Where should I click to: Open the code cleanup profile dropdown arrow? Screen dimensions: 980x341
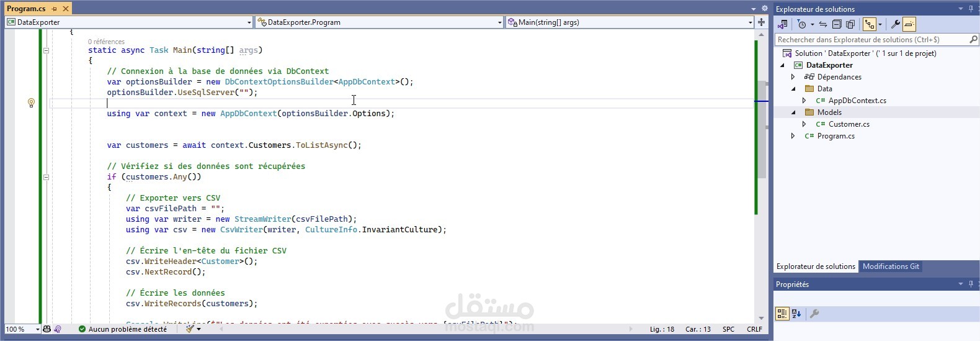point(199,329)
